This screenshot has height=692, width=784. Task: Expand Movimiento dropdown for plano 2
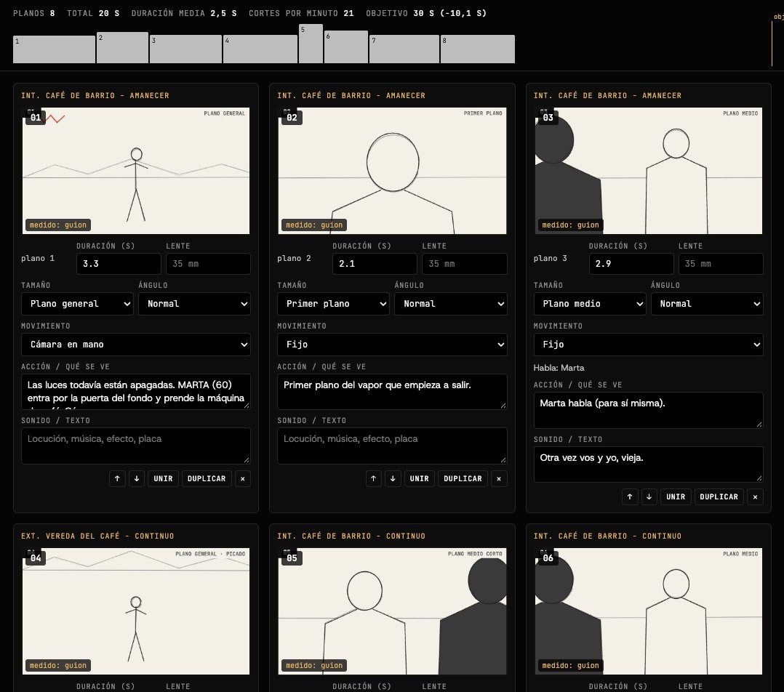coord(393,345)
